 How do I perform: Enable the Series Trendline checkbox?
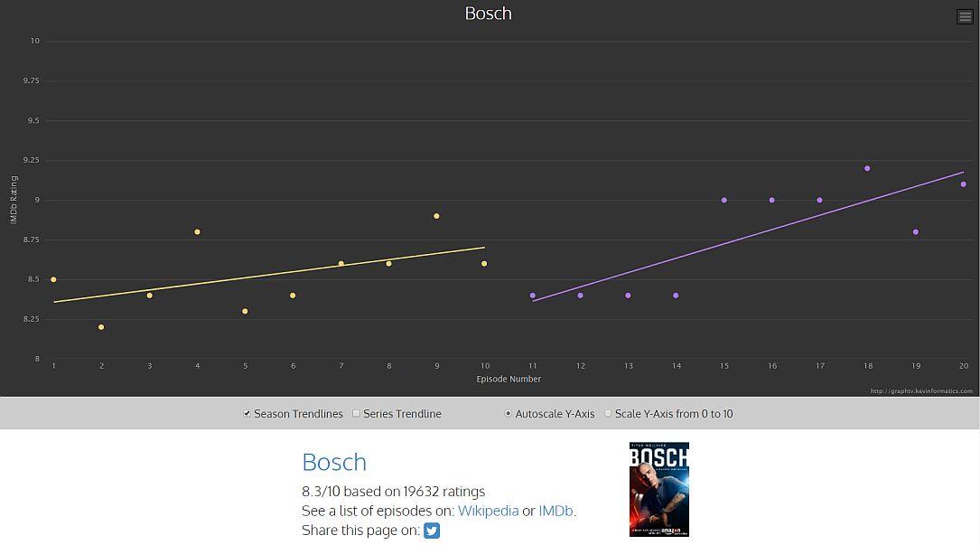pos(356,414)
